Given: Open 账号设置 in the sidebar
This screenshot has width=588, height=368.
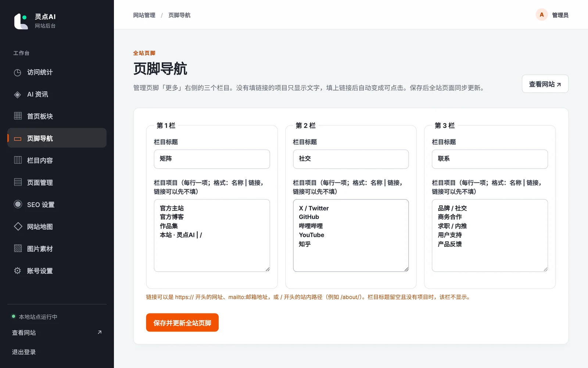Looking at the screenshot, I should pyautogui.click(x=57, y=271).
